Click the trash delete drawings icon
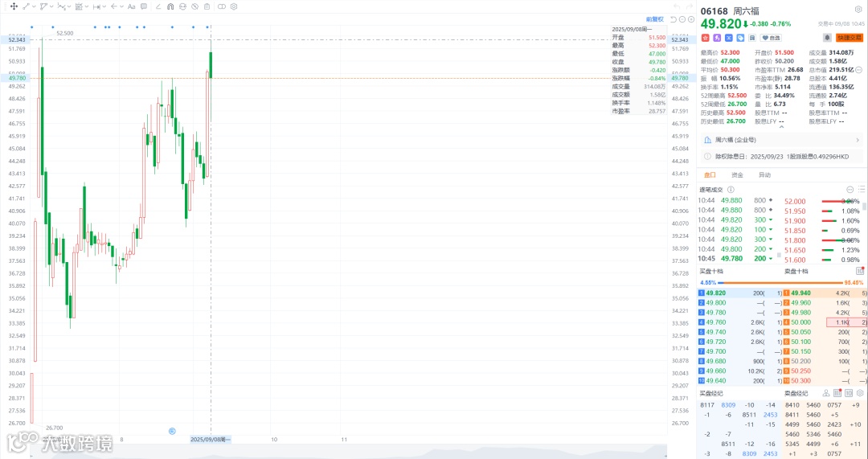 (207, 6)
